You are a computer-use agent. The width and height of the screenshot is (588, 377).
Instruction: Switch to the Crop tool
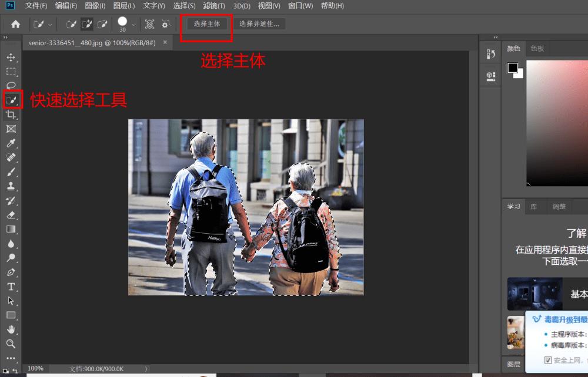pyautogui.click(x=11, y=115)
